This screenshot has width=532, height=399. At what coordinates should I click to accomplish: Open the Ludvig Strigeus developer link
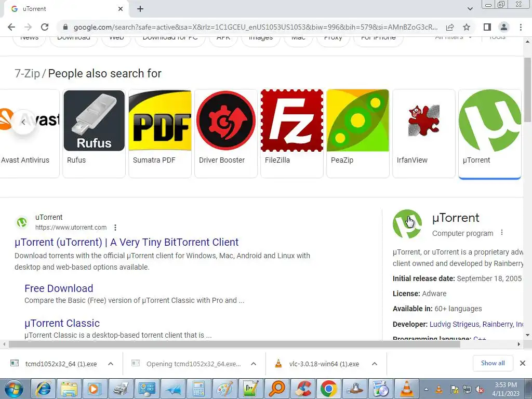(454, 324)
